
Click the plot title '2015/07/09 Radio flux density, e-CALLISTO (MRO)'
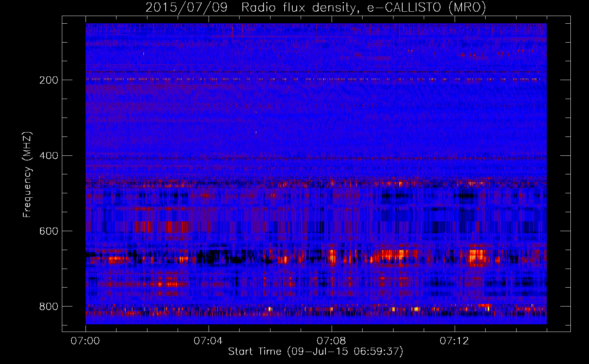(x=316, y=7)
